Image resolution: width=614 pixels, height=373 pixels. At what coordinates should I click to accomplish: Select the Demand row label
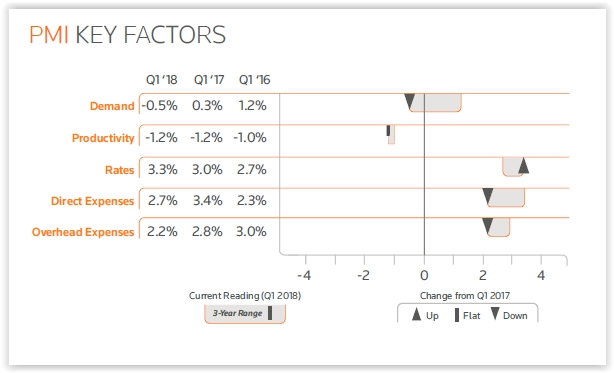click(112, 106)
